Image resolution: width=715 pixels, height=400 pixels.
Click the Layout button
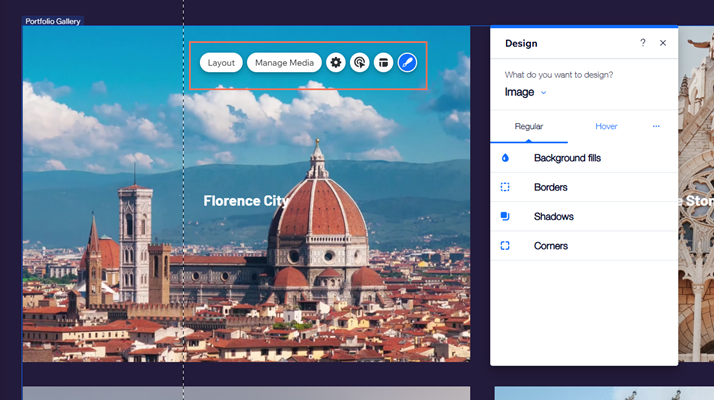(x=221, y=63)
